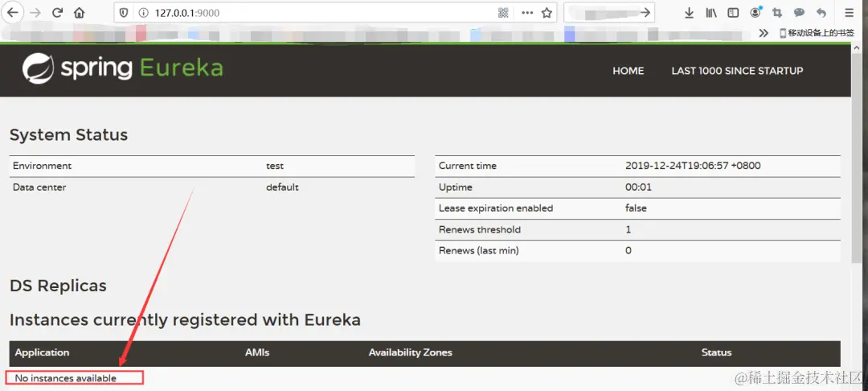The height and width of the screenshot is (391, 868).
Task: Click the shield tracking protection icon
Action: pos(124,13)
